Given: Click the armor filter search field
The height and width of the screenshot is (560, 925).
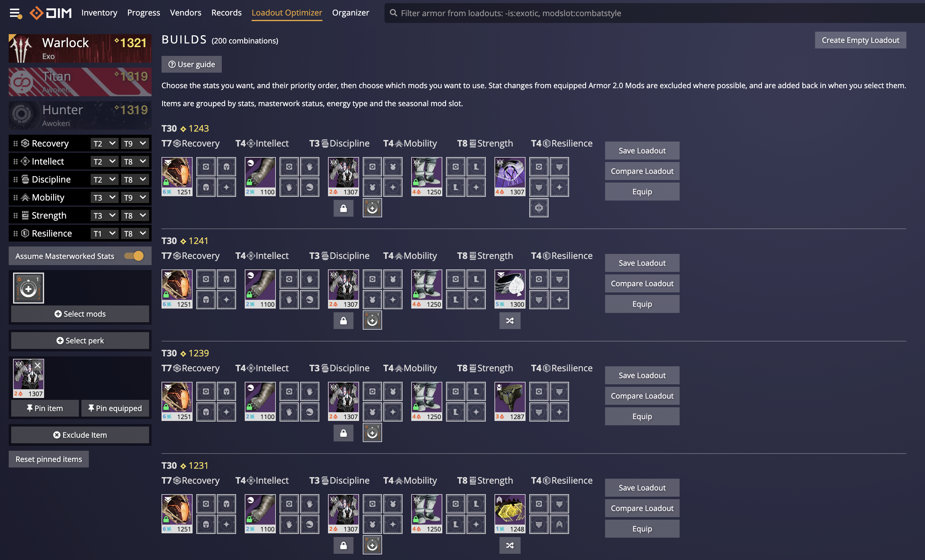Looking at the screenshot, I should click(x=655, y=13).
